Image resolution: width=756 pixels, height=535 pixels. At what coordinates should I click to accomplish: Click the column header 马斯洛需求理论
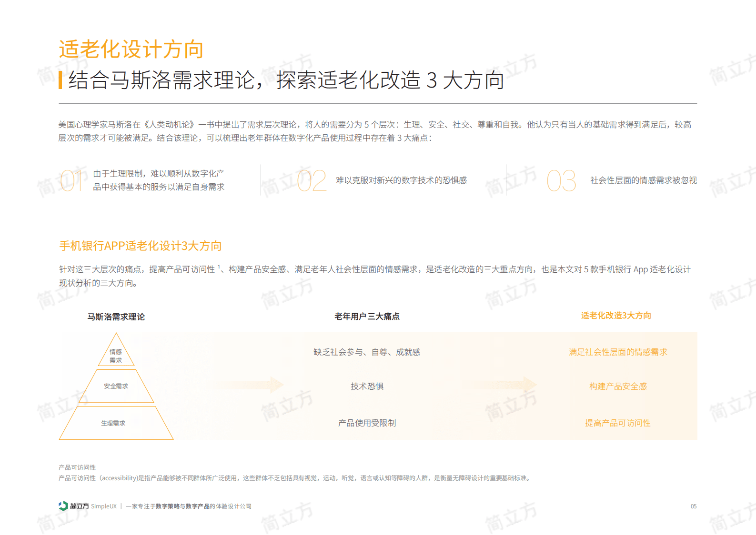116,317
